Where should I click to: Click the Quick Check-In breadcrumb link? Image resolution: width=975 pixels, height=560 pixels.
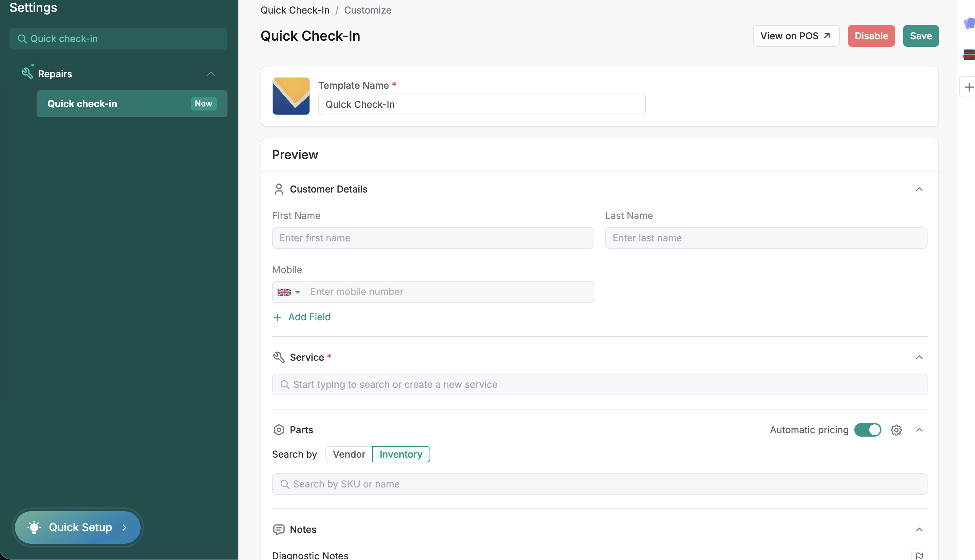coord(295,11)
